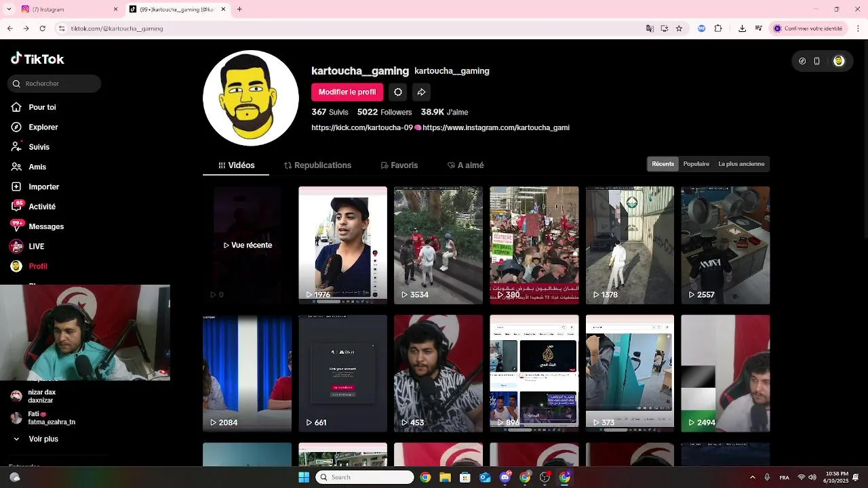The width and height of the screenshot is (868, 488).
Task: Click the TikTok logo
Action: tap(37, 59)
